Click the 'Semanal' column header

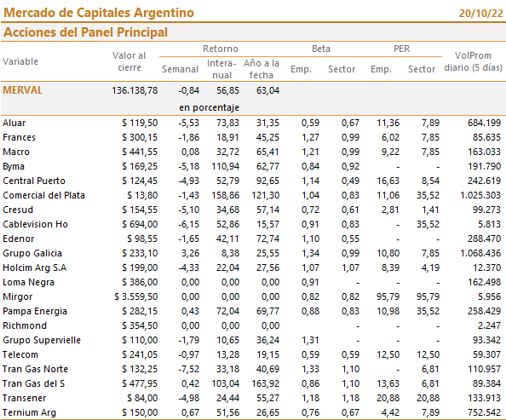[x=180, y=69]
